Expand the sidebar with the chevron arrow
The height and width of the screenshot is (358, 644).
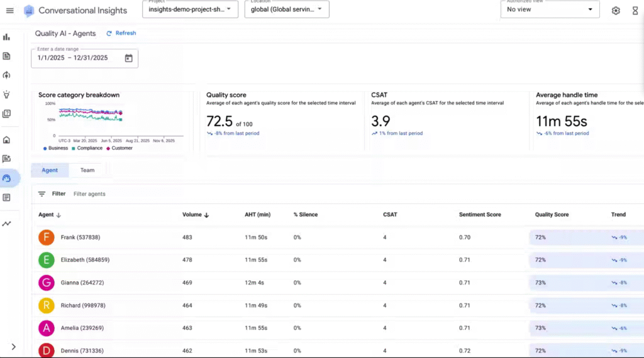(x=14, y=347)
